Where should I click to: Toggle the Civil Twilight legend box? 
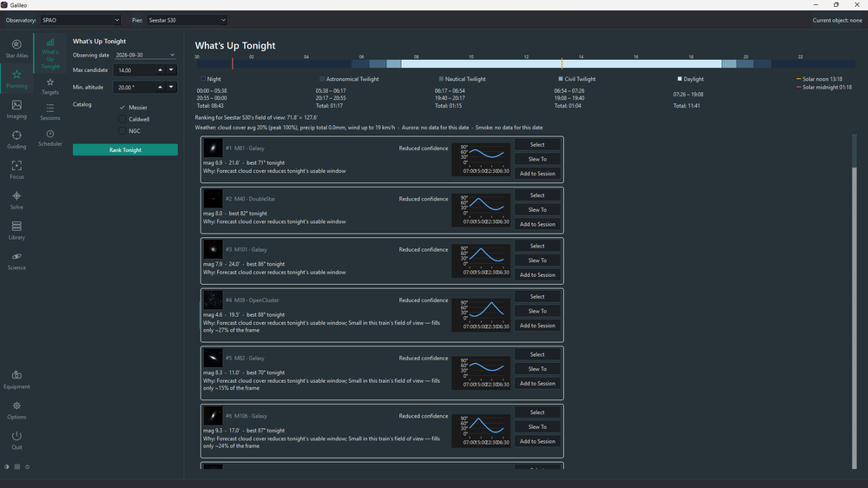[561, 79]
